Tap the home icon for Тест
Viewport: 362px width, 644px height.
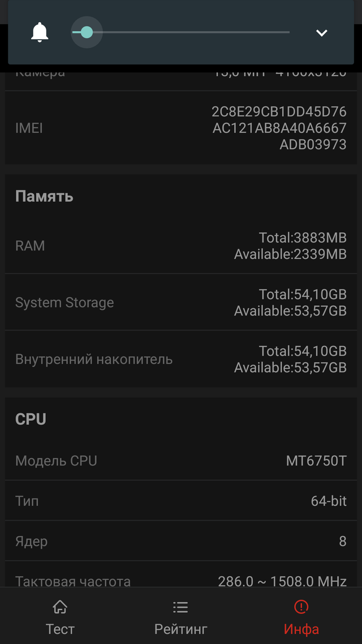click(x=60, y=608)
